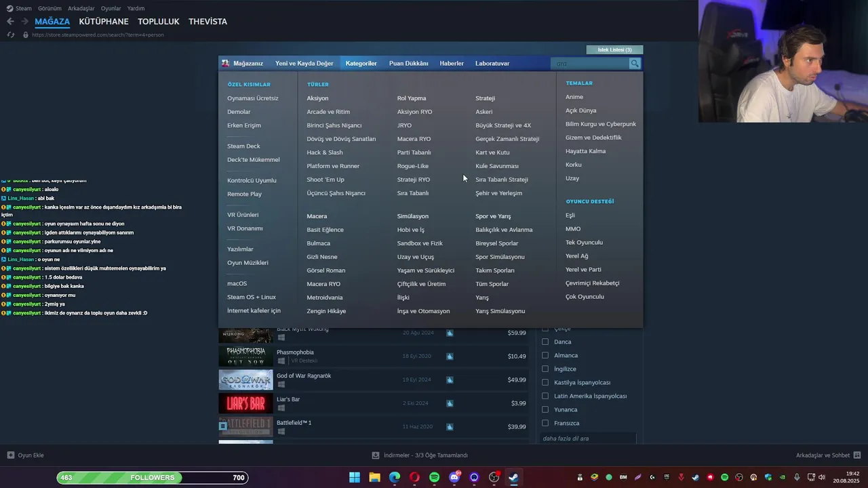The image size is (868, 488).
Task: Check the Latin Amerika İspanyolcası checkbox
Action: [x=545, y=396]
